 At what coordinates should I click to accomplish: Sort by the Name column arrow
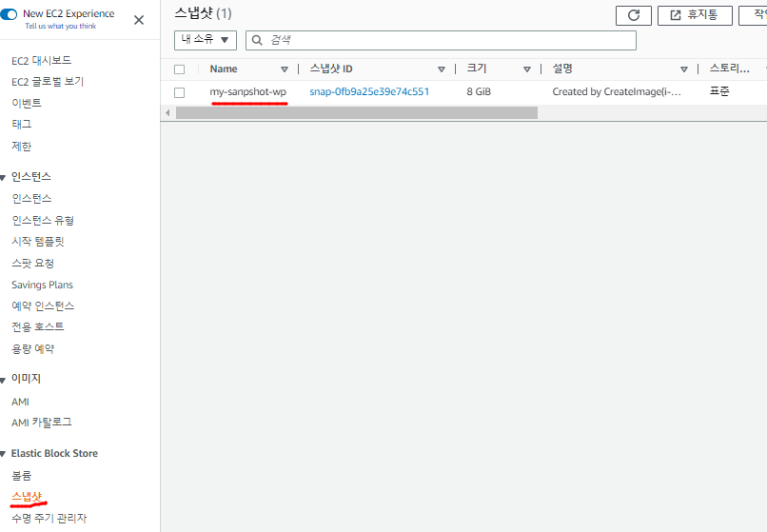coord(285,69)
